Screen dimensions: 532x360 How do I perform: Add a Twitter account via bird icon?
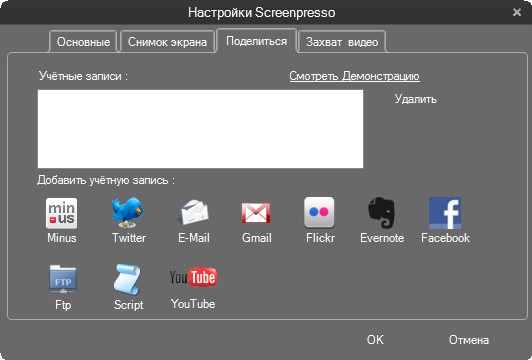coord(128,212)
